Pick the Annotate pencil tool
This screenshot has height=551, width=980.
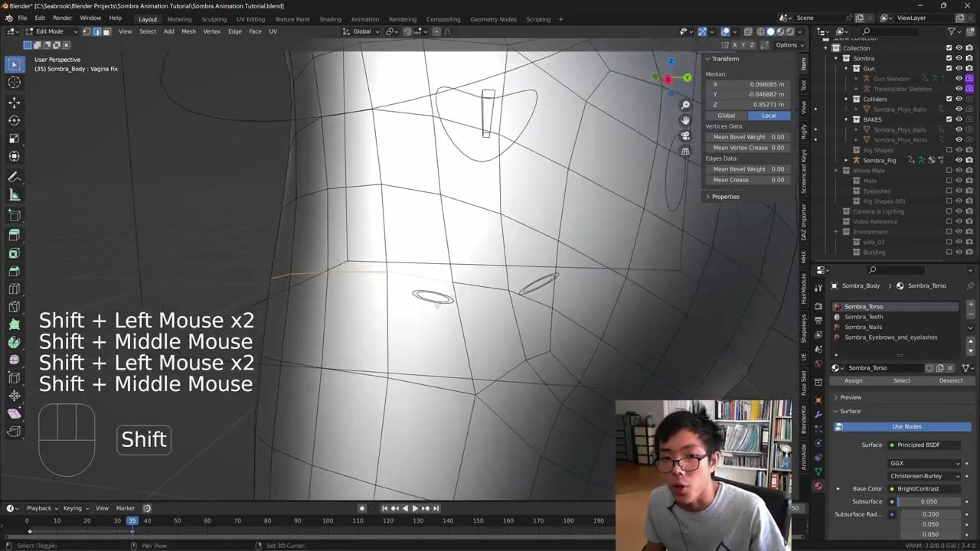coord(14,177)
